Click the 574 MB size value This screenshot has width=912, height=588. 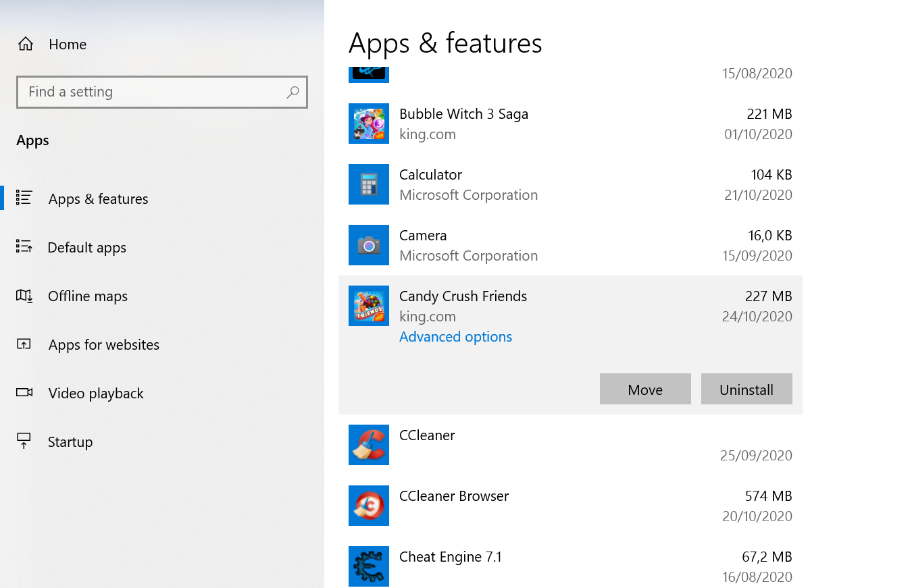pos(769,496)
